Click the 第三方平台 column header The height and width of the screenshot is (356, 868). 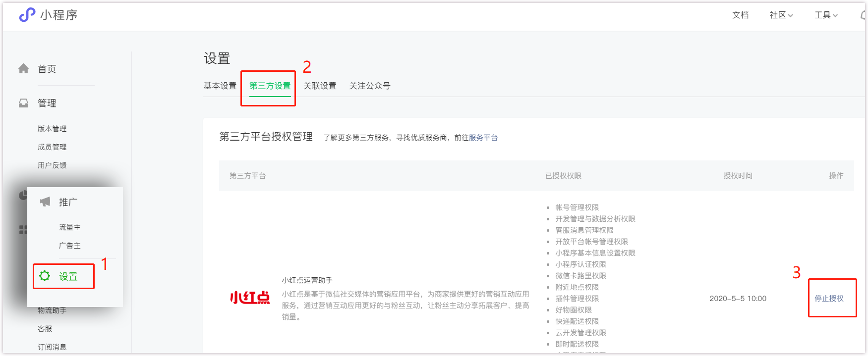(247, 176)
